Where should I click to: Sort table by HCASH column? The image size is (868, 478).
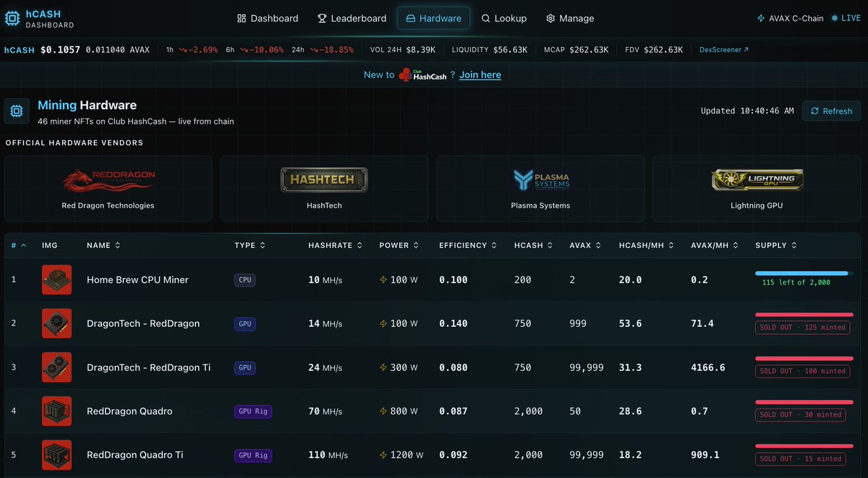[x=534, y=245]
